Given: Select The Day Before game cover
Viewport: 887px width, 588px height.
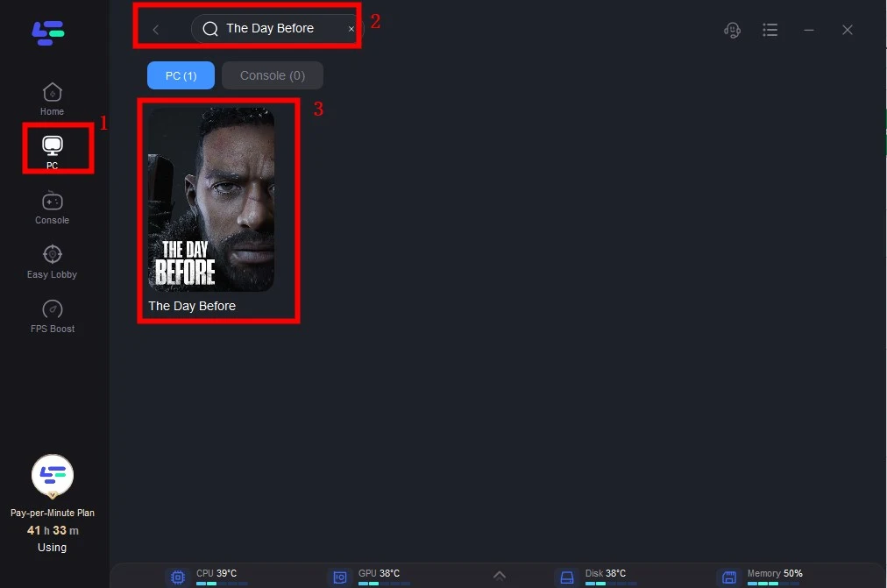Looking at the screenshot, I should click(210, 199).
